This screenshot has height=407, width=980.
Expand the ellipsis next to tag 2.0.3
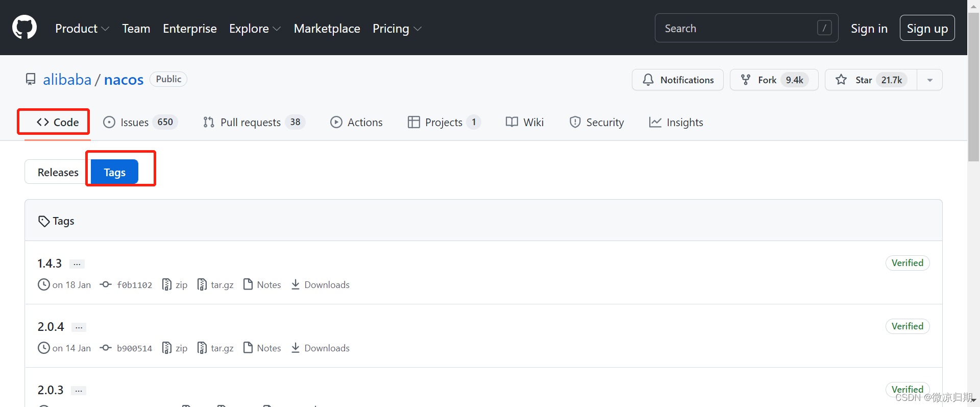click(x=79, y=391)
